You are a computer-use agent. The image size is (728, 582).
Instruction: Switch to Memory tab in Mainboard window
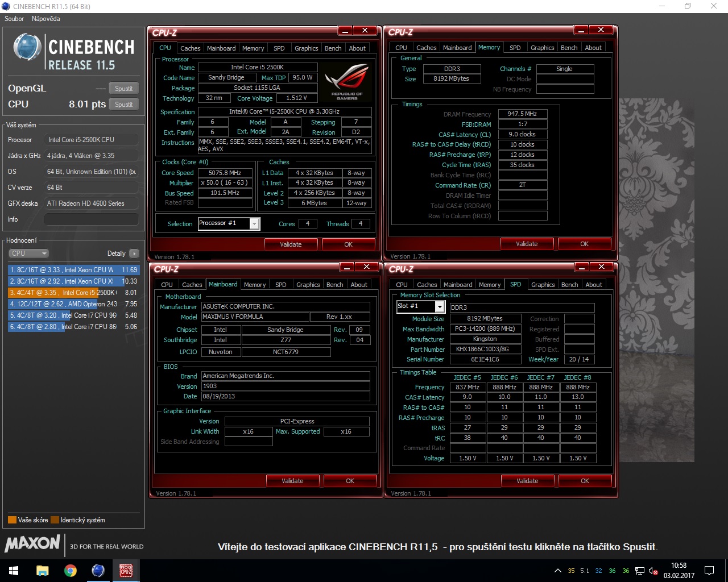pyautogui.click(x=255, y=285)
